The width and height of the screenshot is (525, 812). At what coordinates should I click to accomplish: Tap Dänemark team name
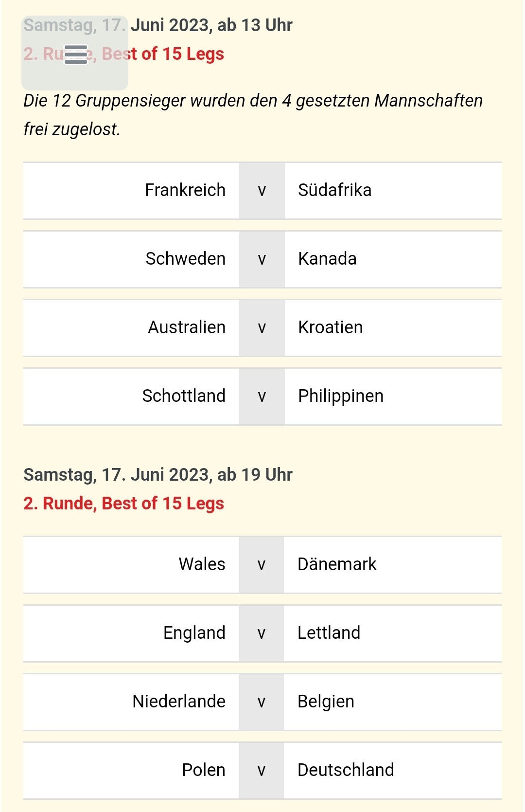tap(337, 564)
